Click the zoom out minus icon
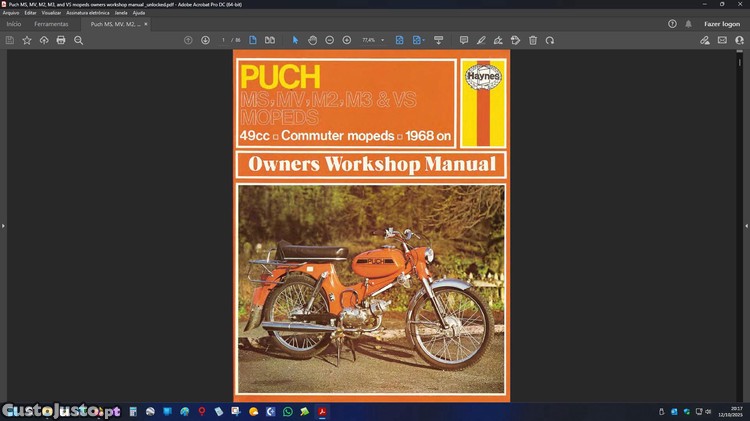The image size is (750, 421). tap(330, 40)
